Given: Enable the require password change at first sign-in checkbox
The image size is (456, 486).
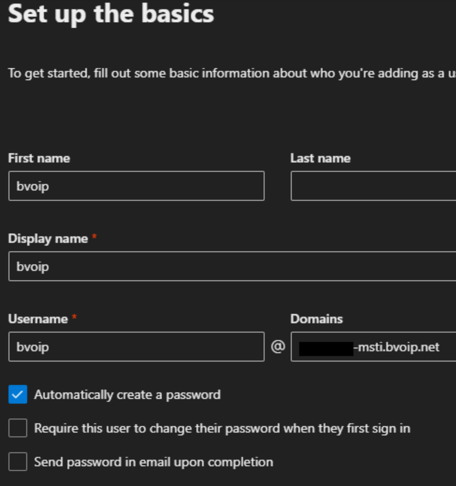Looking at the screenshot, I should point(18,428).
